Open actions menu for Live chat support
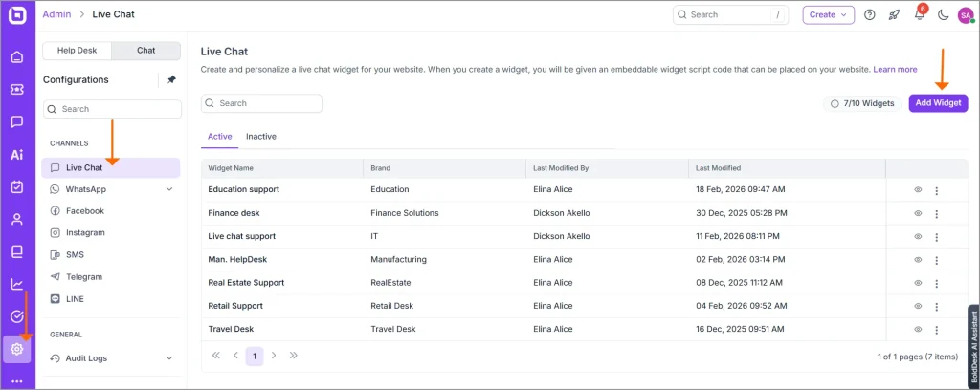980x390 pixels. click(x=936, y=237)
